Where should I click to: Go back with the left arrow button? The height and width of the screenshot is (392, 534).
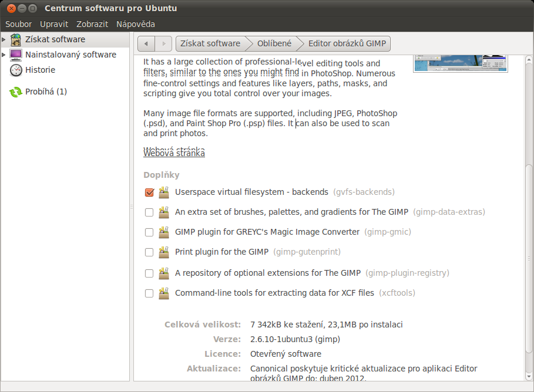[x=146, y=43]
